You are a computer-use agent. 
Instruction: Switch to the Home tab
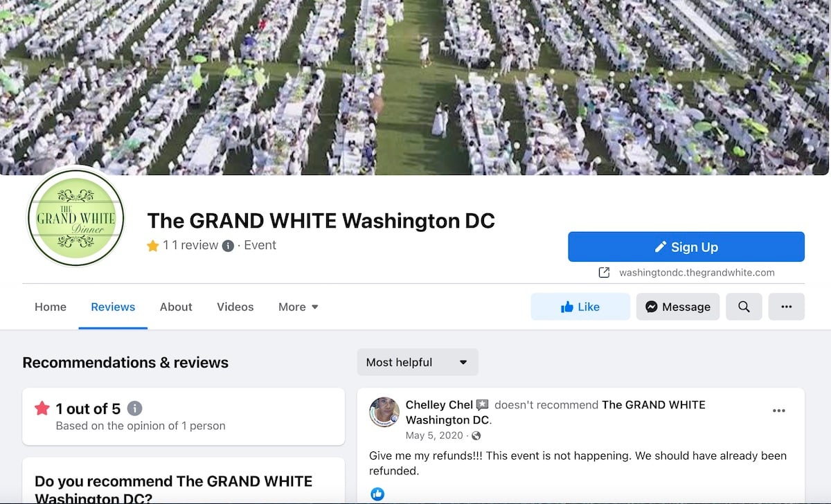(51, 307)
